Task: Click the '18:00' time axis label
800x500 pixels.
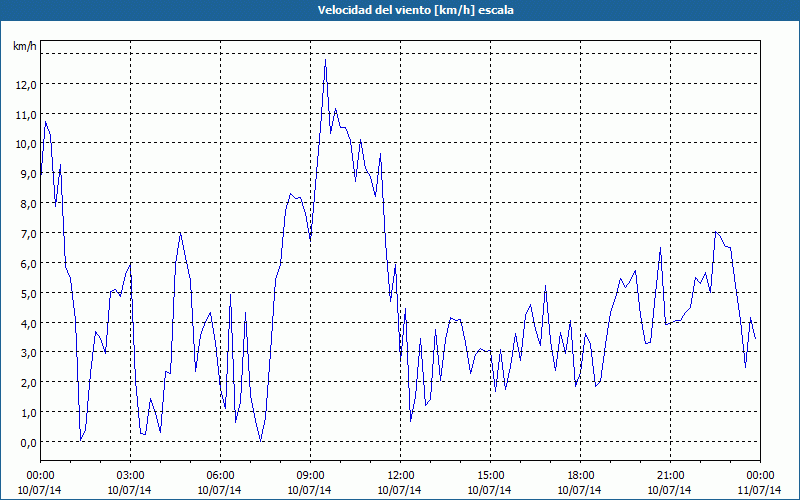Action: pyautogui.click(x=581, y=476)
